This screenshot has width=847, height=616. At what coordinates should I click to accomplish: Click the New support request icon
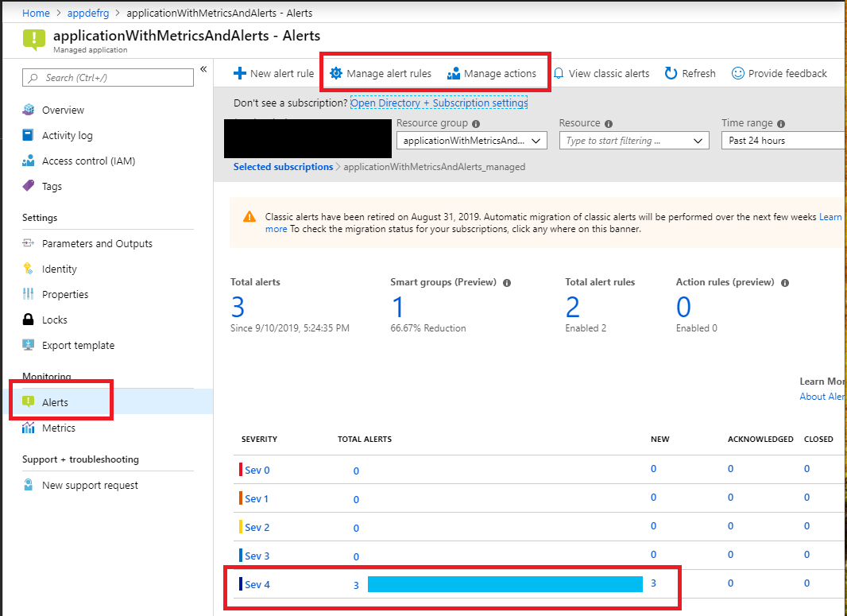(x=28, y=485)
